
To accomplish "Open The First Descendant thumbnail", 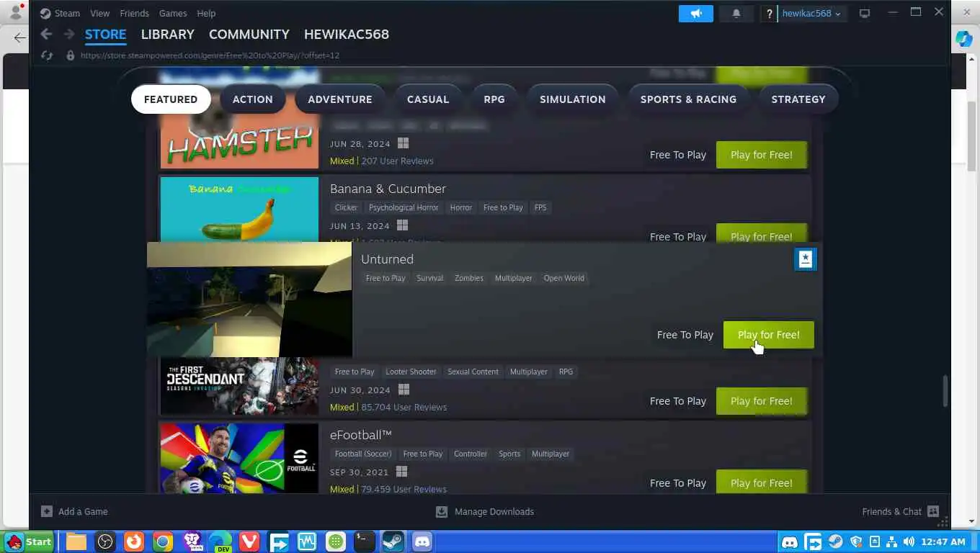I will click(239, 386).
